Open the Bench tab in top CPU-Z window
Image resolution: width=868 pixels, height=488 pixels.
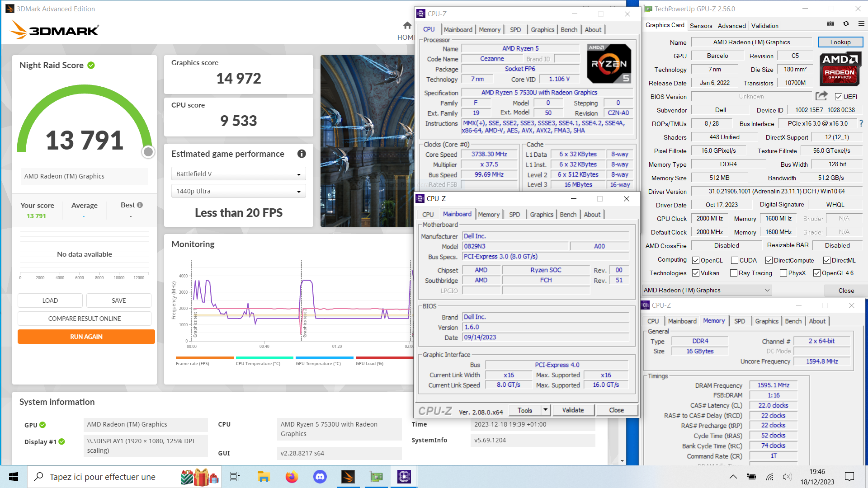(569, 29)
